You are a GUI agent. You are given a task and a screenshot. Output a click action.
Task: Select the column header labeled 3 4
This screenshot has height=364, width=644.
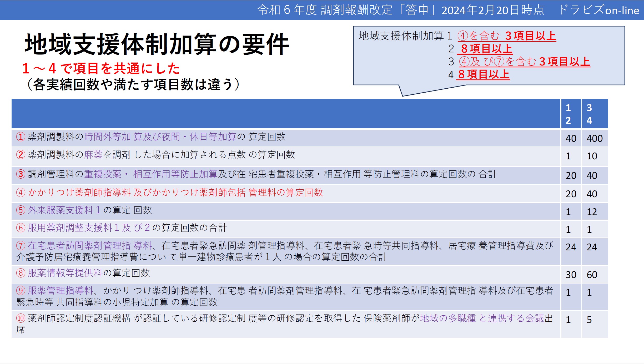click(x=589, y=114)
